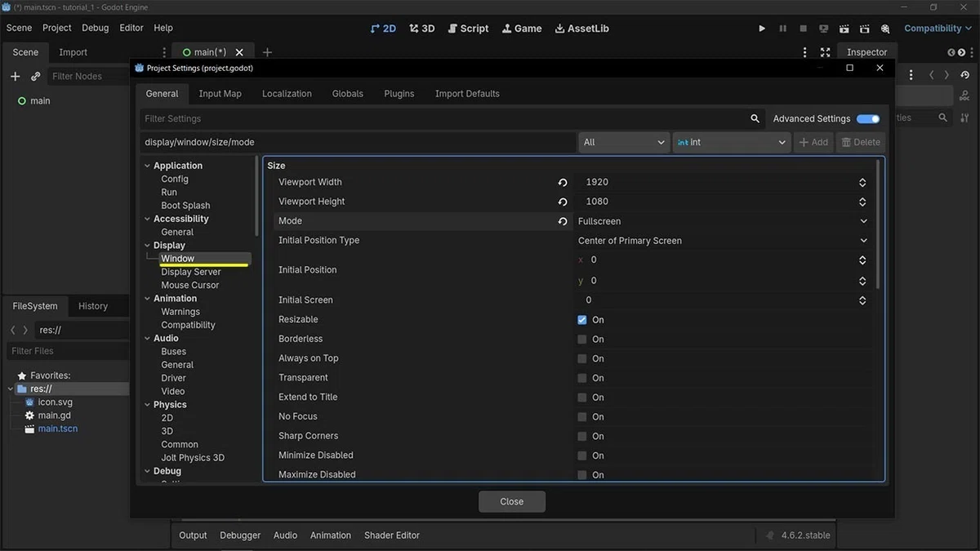
Task: Open the Shader Editor bottom panel
Action: coord(392,535)
